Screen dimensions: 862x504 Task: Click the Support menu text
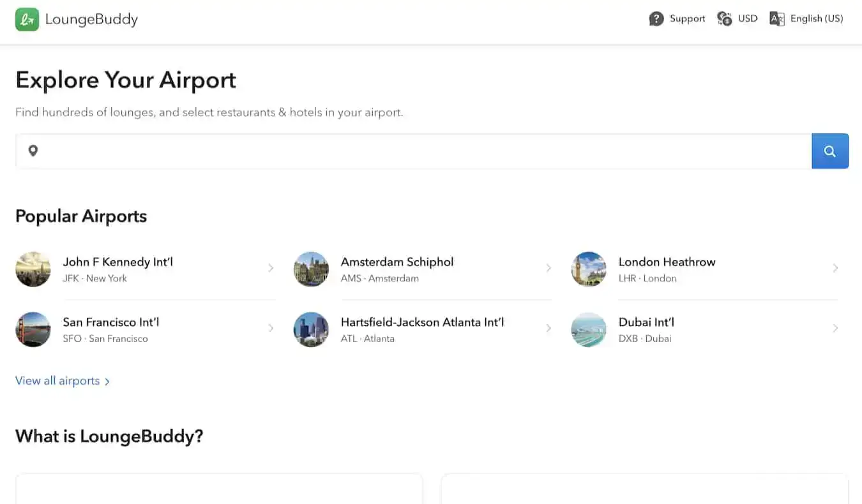point(687,19)
